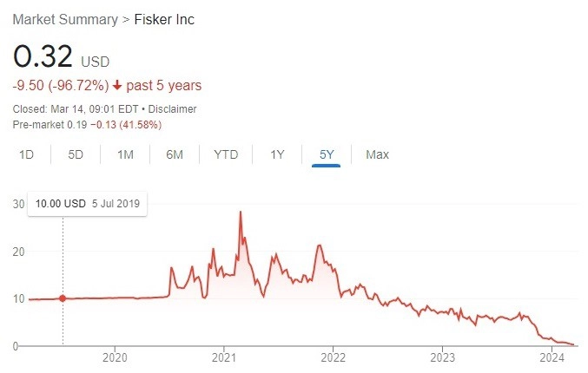Select the 5D time range tab
Viewport: 588px width, 373px height.
(x=76, y=154)
